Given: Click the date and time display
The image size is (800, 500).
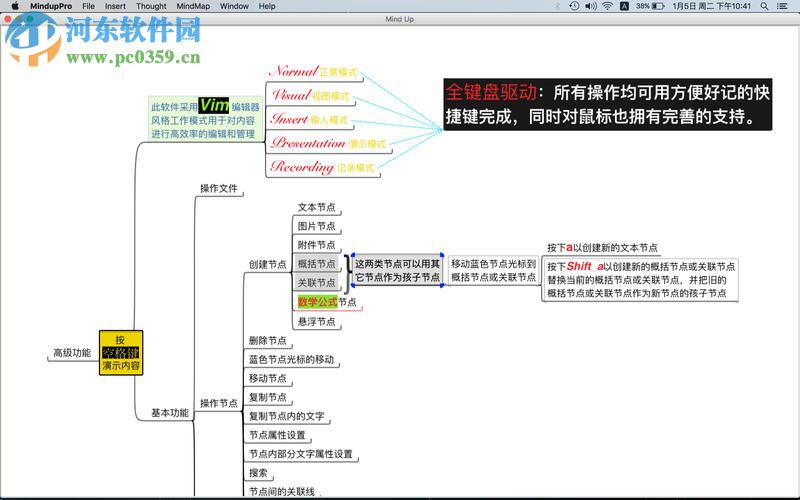Looking at the screenshot, I should [711, 6].
